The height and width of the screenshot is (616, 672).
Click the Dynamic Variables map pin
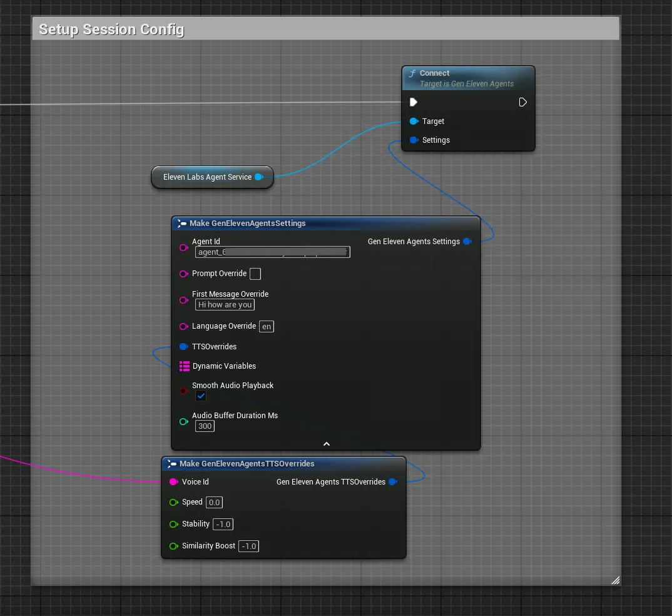(x=185, y=366)
